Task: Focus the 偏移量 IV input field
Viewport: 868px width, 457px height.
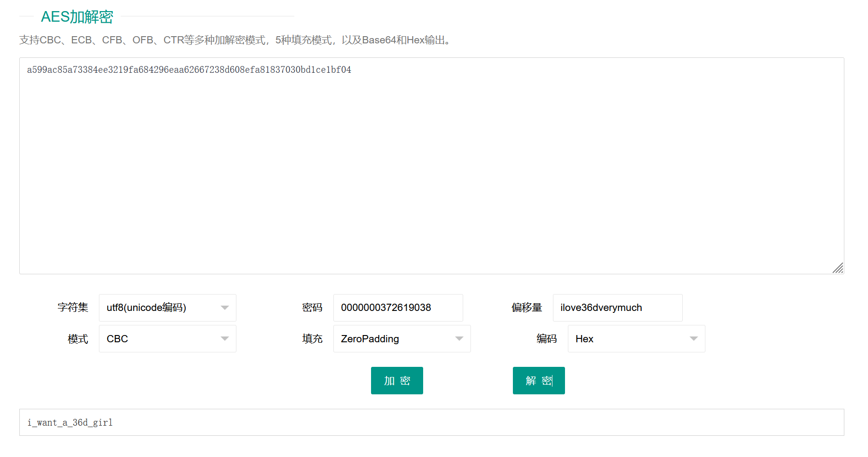Action: pos(617,308)
